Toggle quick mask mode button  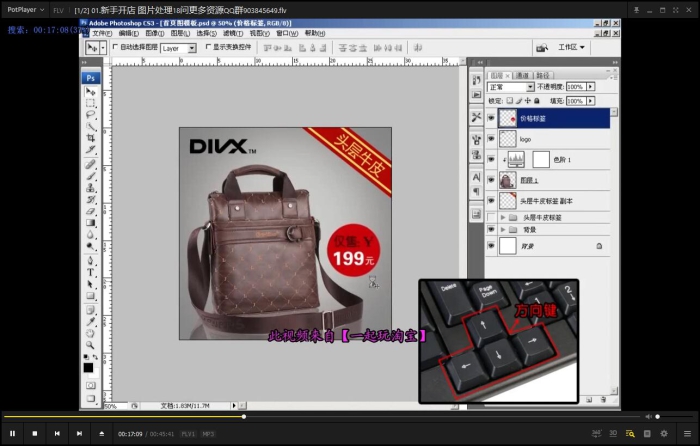click(x=91, y=385)
